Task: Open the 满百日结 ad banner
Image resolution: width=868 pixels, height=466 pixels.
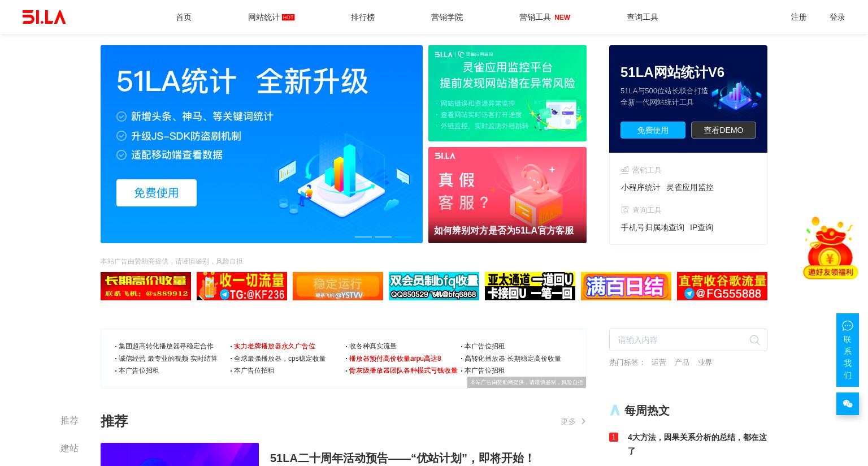Action: (626, 286)
